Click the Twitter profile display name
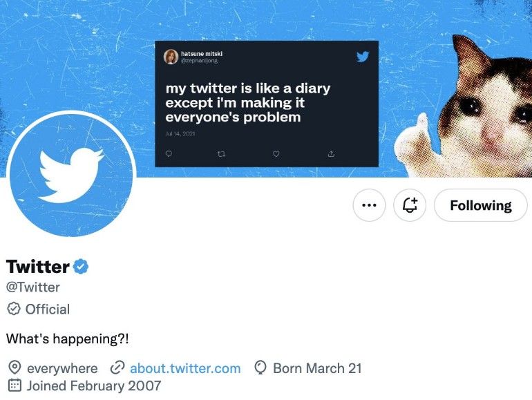Screen dimensions: 532x400 (38, 267)
